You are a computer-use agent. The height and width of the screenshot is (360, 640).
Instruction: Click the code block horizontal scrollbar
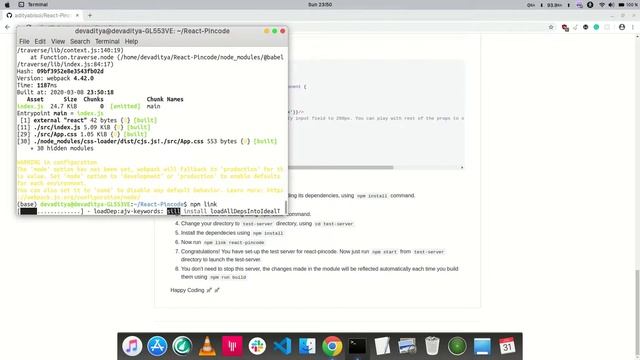[341, 167]
